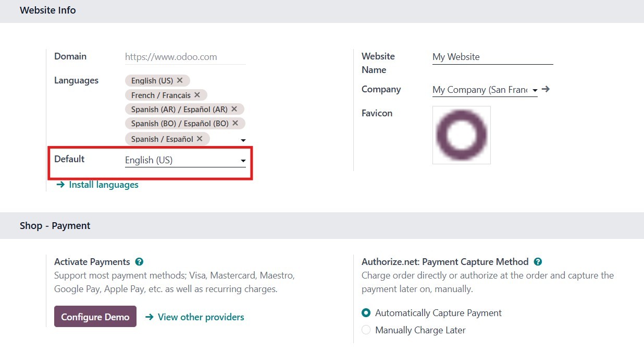Image resolution: width=644 pixels, height=362 pixels.
Task: Remove Spanish (BO) language tag
Action: tap(235, 123)
